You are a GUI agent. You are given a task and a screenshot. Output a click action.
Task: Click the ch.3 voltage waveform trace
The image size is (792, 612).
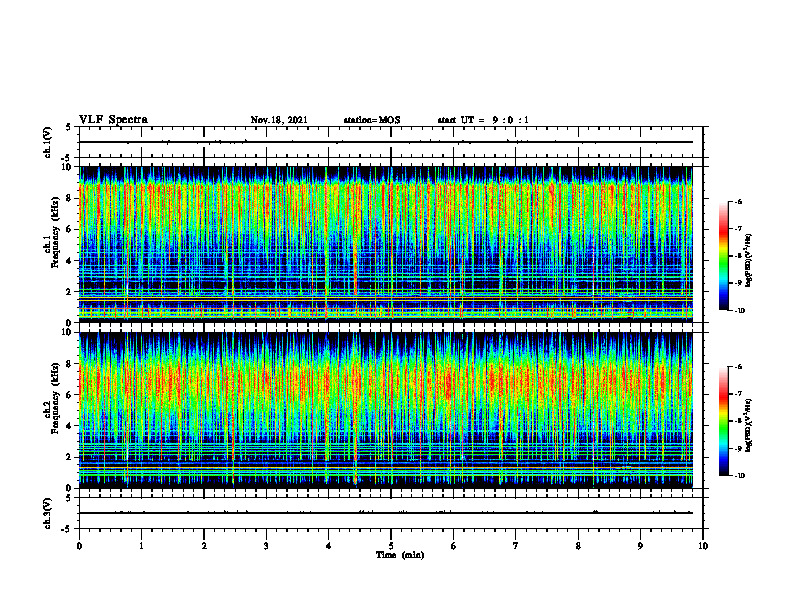[x=386, y=513]
